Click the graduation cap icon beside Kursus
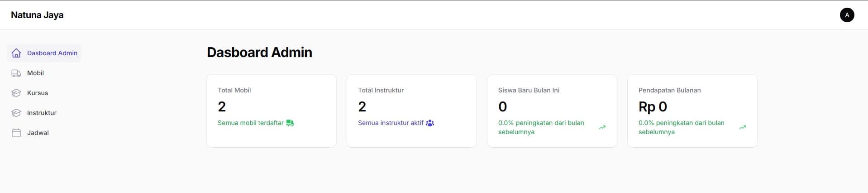The image size is (868, 193). [16, 93]
